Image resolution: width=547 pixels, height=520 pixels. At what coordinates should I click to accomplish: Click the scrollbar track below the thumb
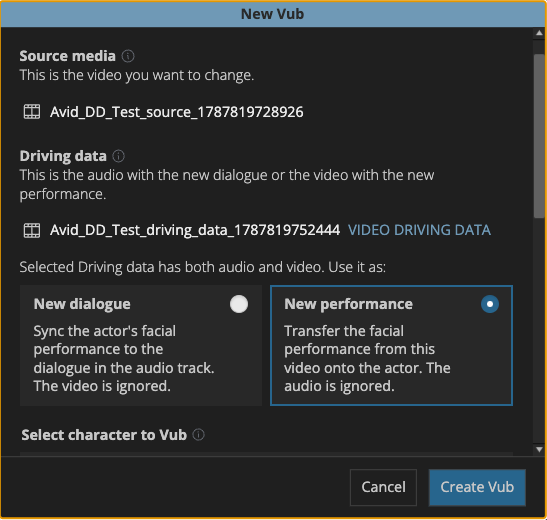[x=539, y=331]
